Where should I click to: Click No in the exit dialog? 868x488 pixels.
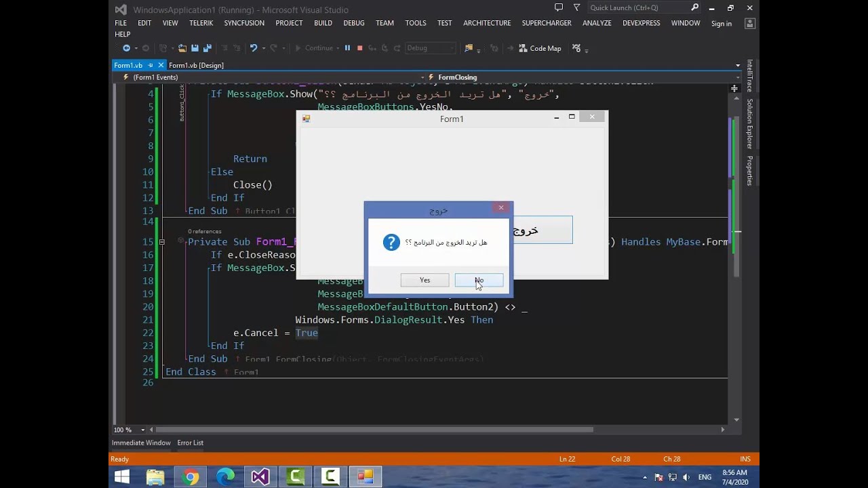pos(479,280)
